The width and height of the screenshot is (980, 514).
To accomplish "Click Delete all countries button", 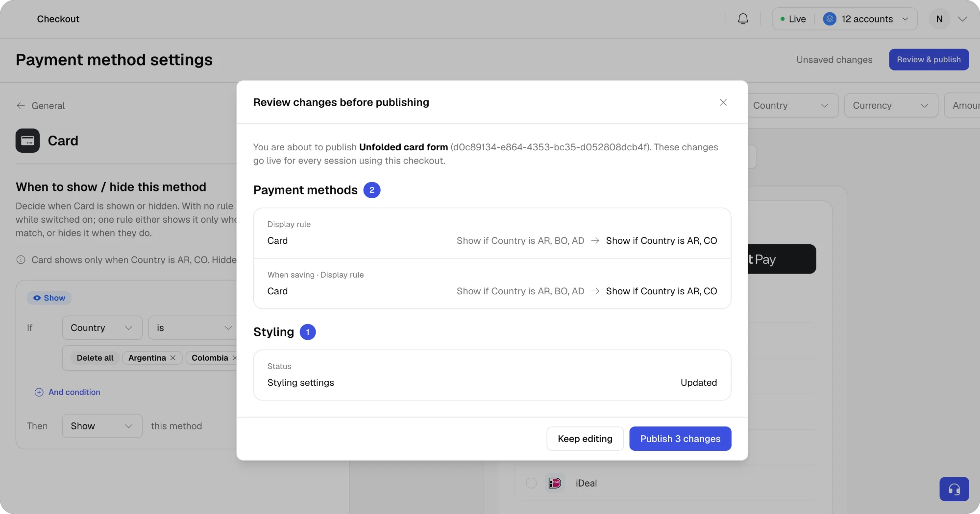I will 95,358.
